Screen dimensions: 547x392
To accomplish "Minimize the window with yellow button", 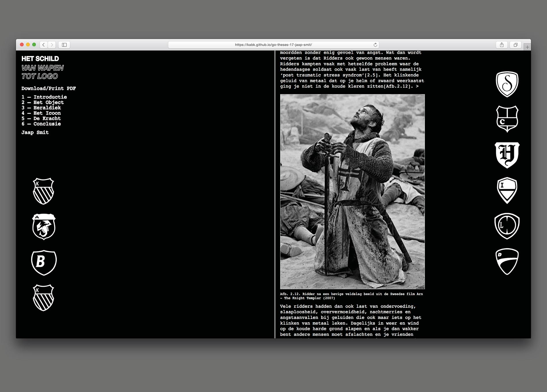I will [x=28, y=45].
